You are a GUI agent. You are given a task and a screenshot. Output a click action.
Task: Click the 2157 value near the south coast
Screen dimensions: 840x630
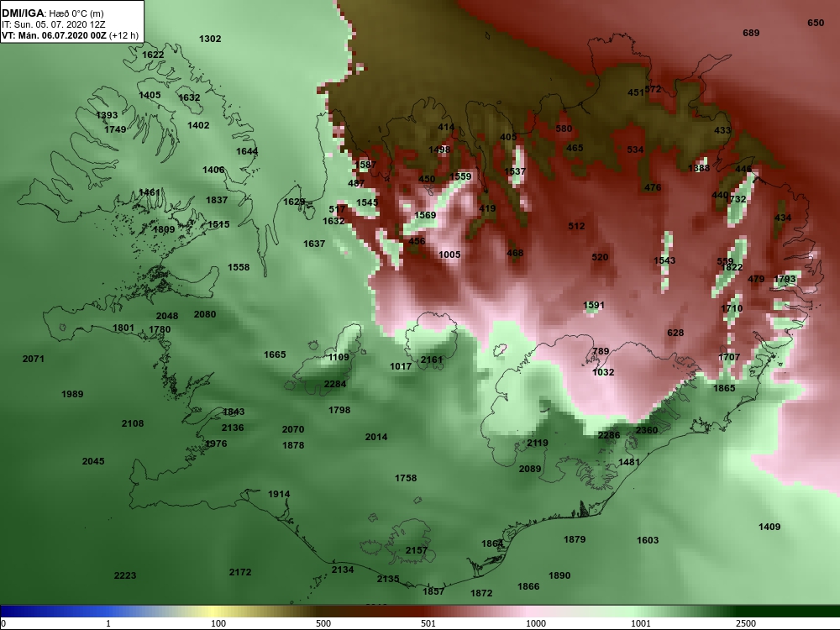coord(417,550)
